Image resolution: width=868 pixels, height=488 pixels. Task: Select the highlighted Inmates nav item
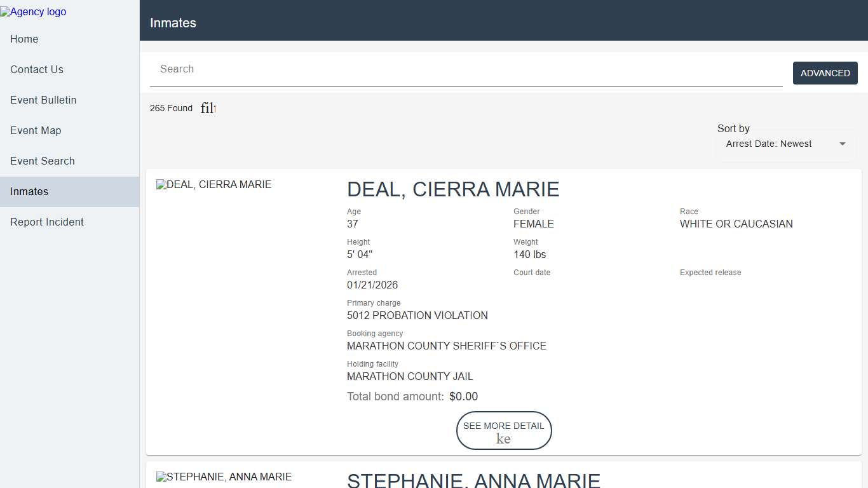tap(29, 191)
